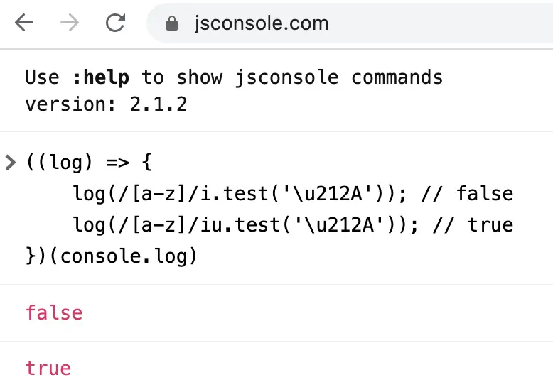Click the bold :help command text

click(101, 77)
